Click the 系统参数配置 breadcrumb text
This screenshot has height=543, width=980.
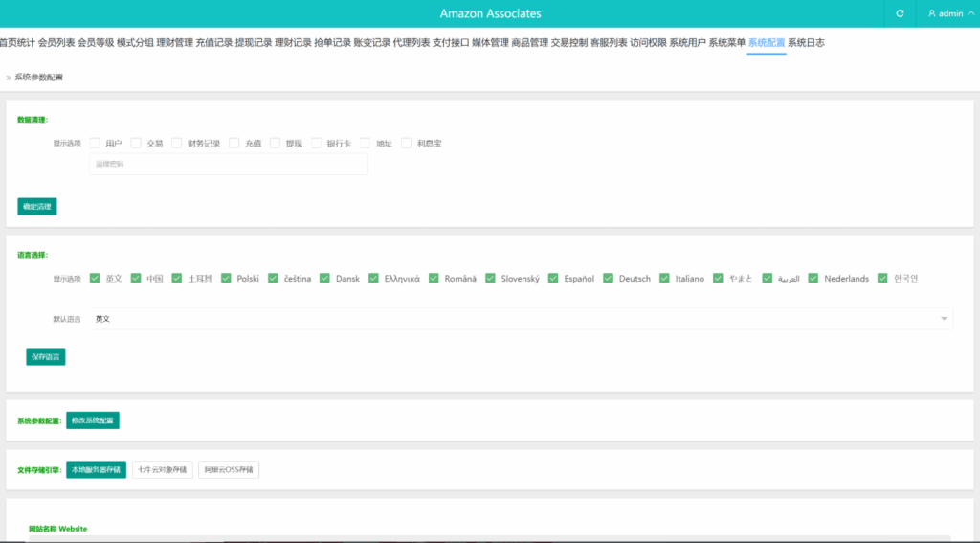38,78
